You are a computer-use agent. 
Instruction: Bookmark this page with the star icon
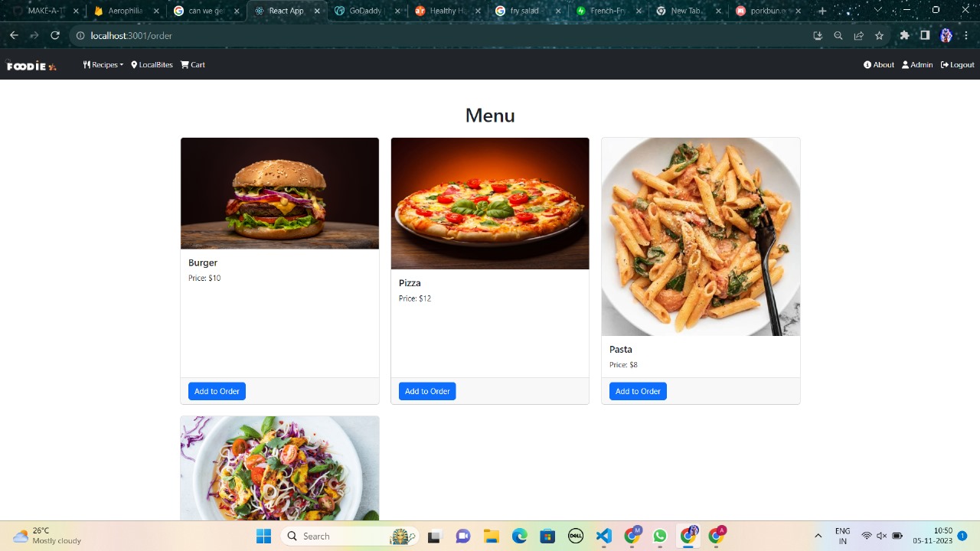[x=879, y=36]
